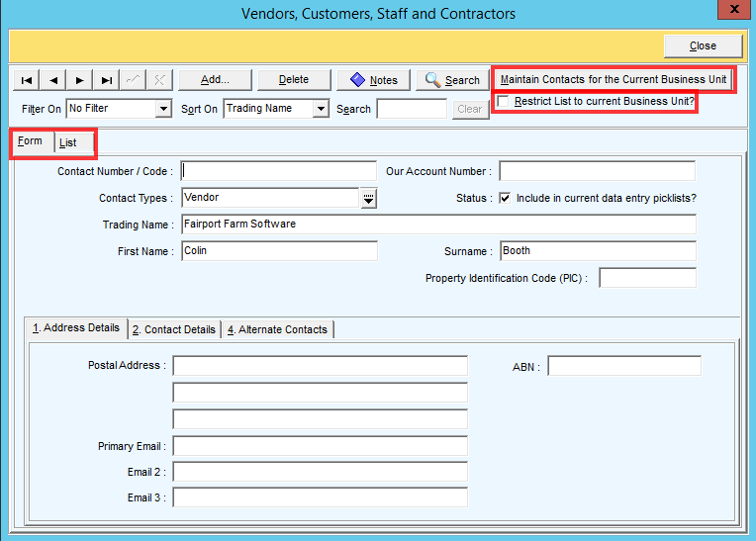Select the Alternate Contacts tab
This screenshot has height=541, width=756.
(278, 329)
